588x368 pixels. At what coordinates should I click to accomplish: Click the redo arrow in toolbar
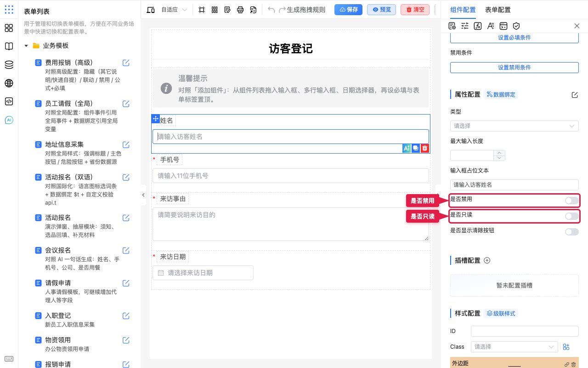[283, 10]
